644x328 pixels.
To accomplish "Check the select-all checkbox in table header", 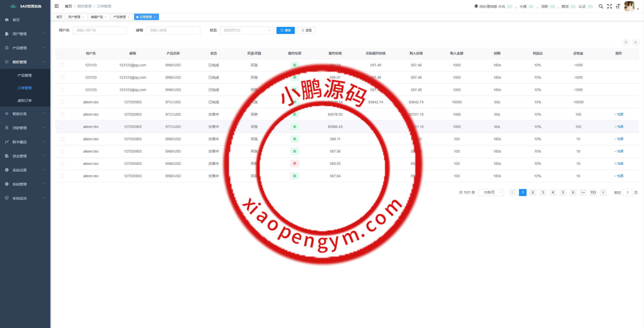I will (x=62, y=53).
